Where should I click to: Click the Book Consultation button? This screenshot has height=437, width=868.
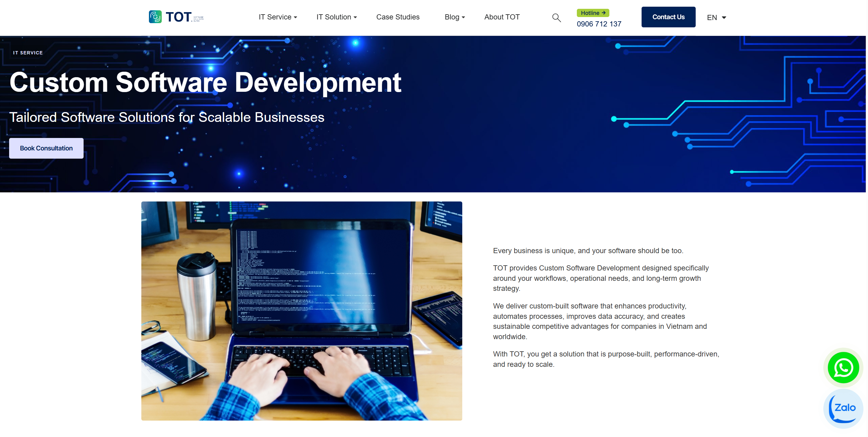(46, 148)
